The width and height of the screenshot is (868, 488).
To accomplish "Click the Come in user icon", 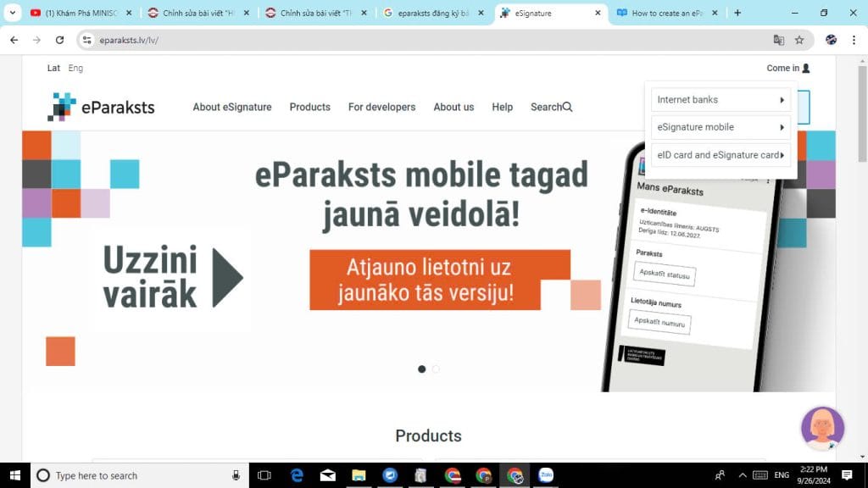I will tap(805, 68).
